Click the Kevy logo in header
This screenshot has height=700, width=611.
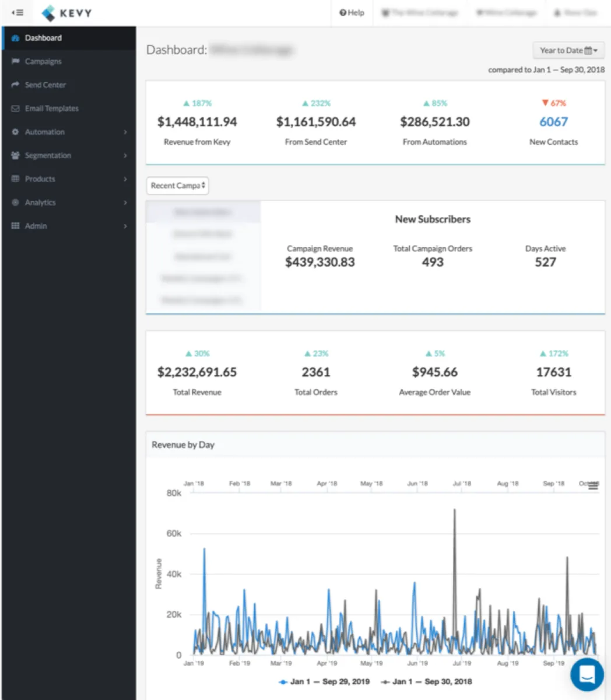tap(67, 13)
